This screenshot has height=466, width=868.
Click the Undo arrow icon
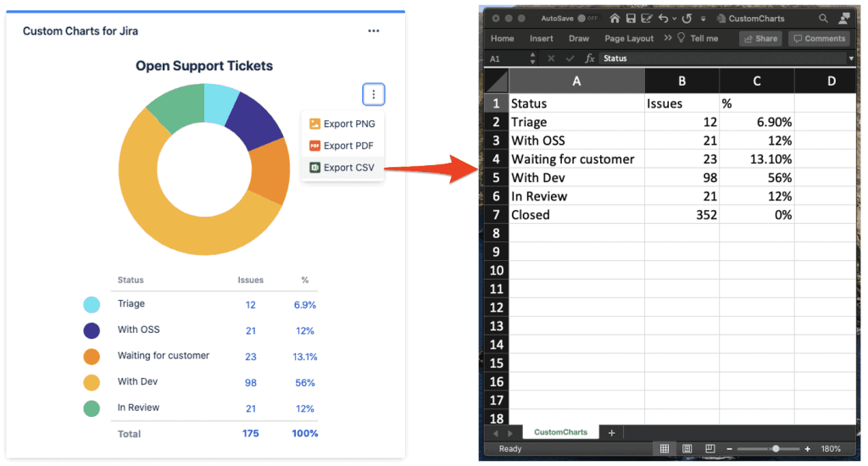coord(663,18)
